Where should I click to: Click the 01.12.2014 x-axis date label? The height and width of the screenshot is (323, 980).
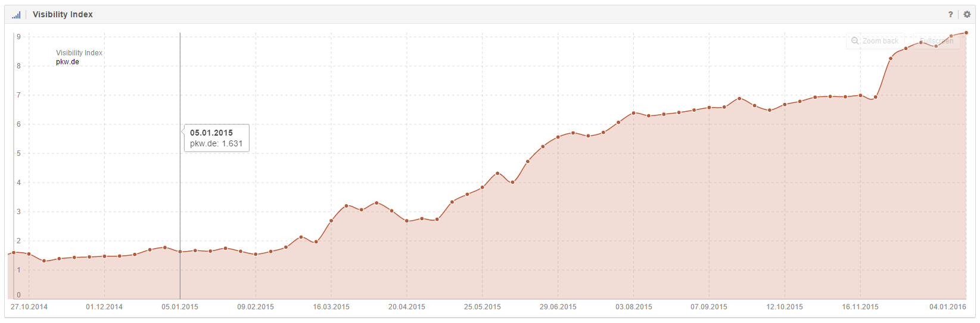tap(104, 307)
